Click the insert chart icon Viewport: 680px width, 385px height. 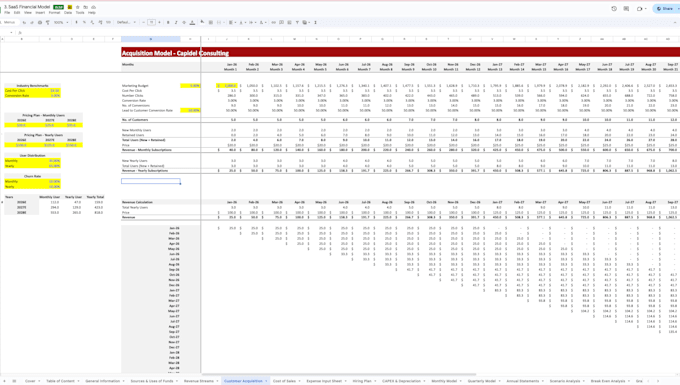click(x=289, y=22)
